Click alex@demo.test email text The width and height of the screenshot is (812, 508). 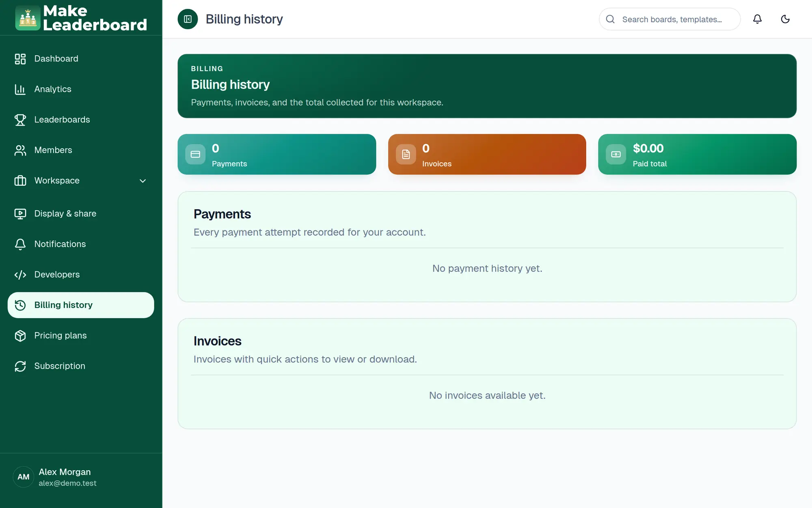(x=67, y=483)
